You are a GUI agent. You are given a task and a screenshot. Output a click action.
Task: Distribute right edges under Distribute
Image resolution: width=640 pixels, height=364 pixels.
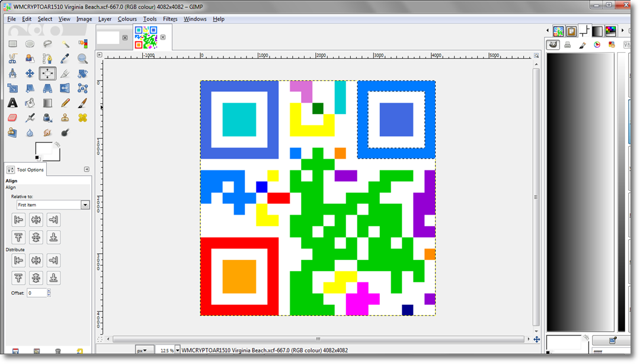pyautogui.click(x=53, y=260)
